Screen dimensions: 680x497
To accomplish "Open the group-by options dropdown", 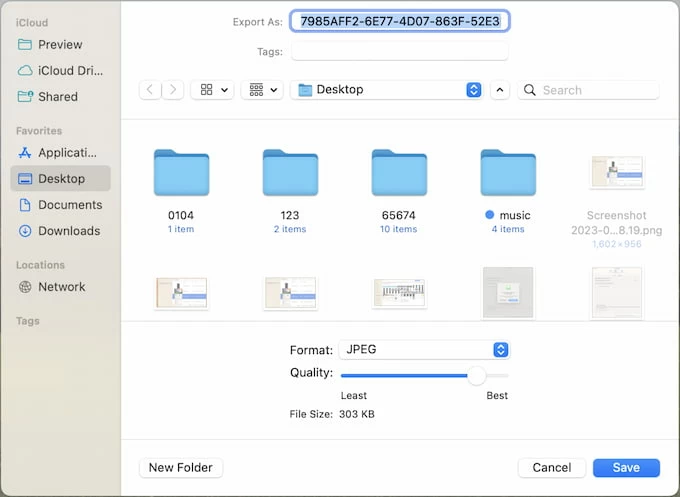I will click(263, 90).
